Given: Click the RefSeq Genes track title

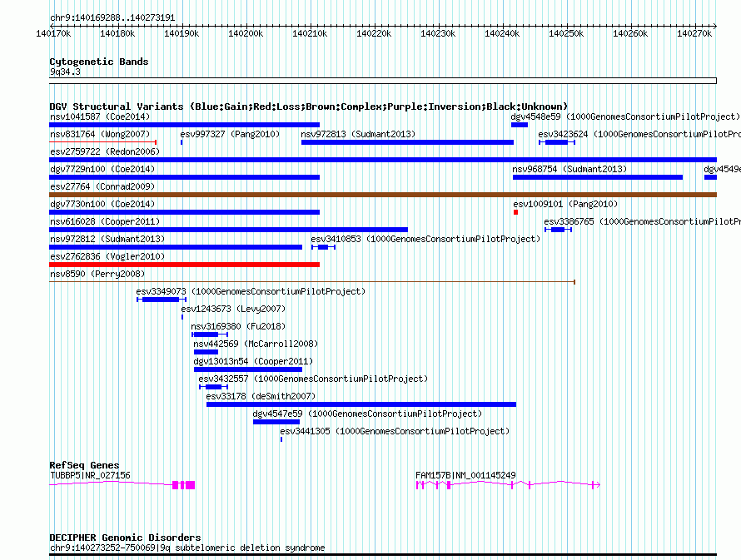Looking at the screenshot, I should coord(84,465).
